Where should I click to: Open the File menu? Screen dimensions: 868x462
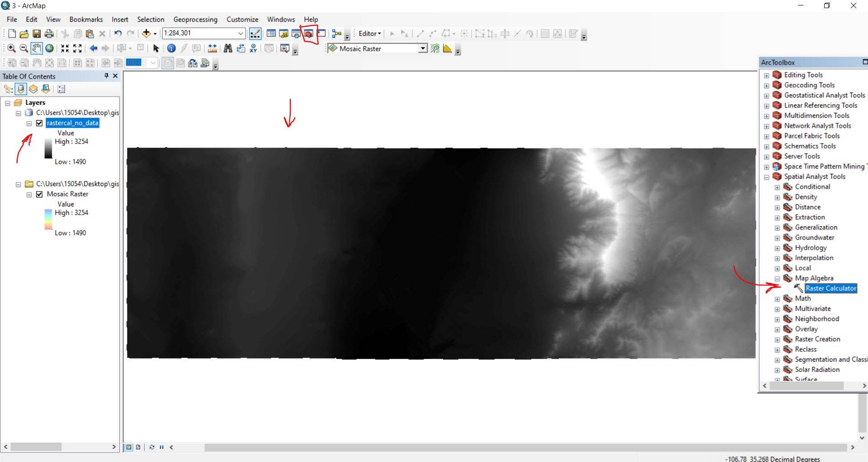12,19
